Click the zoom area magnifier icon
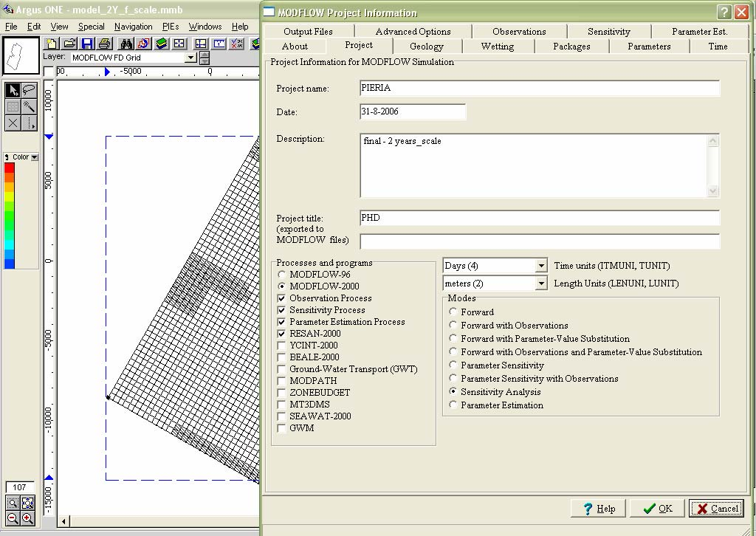This screenshot has width=756, height=536. tap(13, 504)
